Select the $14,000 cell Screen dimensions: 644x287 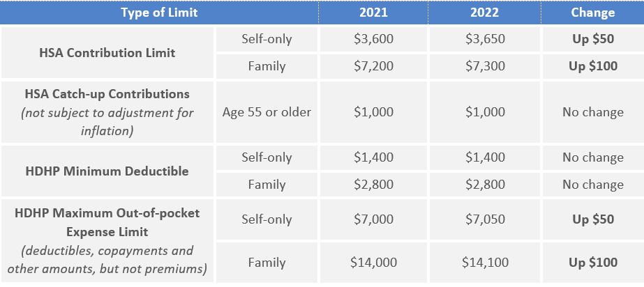(373, 263)
